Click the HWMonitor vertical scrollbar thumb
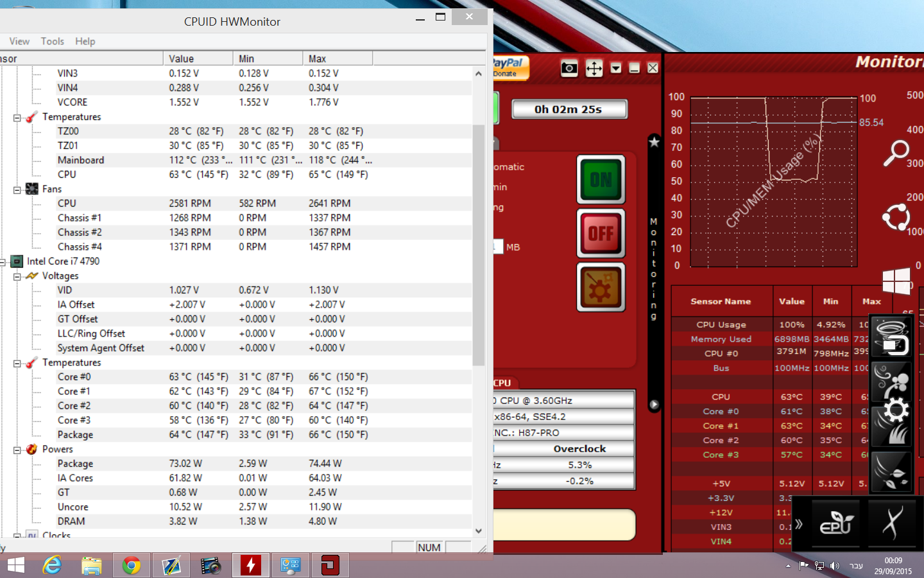924x578 pixels. click(479, 245)
